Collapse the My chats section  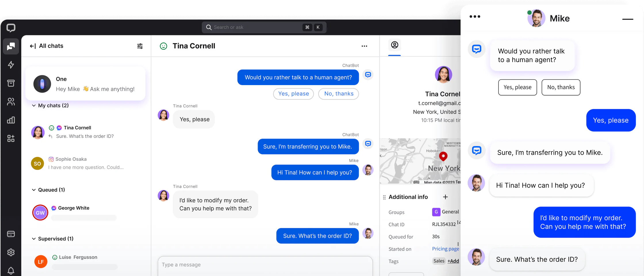click(34, 106)
